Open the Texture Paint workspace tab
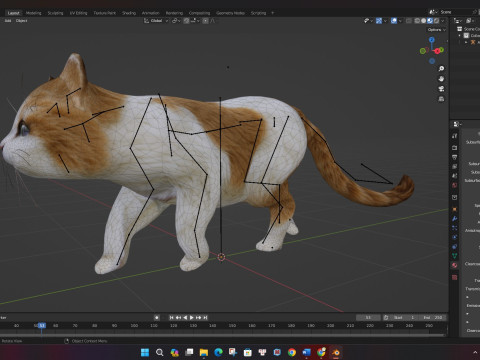This screenshot has width=480, height=360. tap(105, 13)
